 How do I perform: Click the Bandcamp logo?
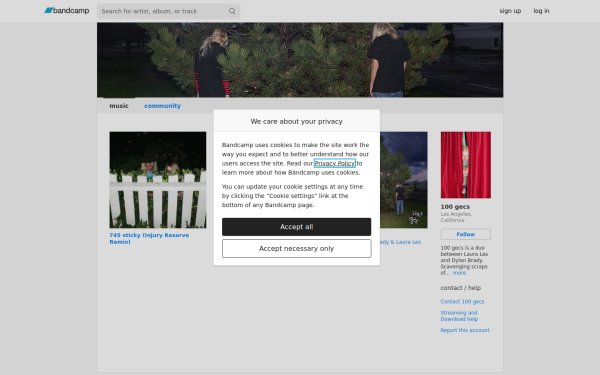[x=67, y=11]
